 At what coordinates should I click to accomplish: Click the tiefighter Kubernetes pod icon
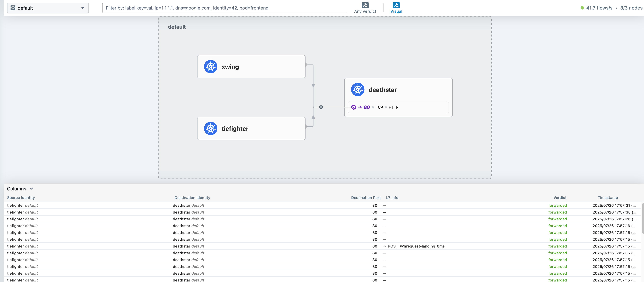(211, 129)
